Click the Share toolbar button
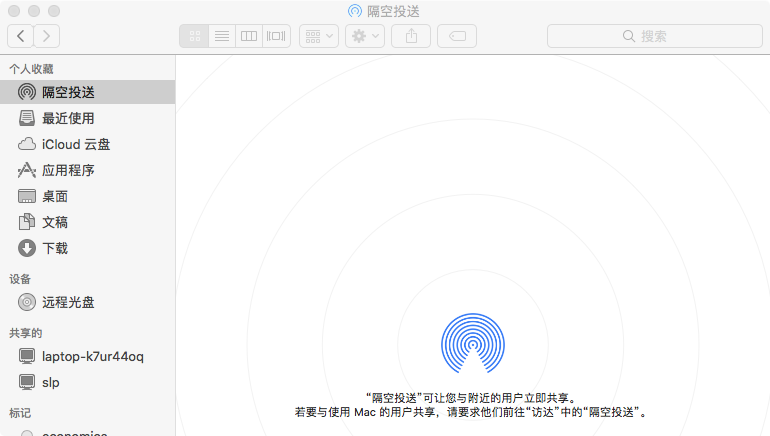This screenshot has width=770, height=436. [411, 36]
